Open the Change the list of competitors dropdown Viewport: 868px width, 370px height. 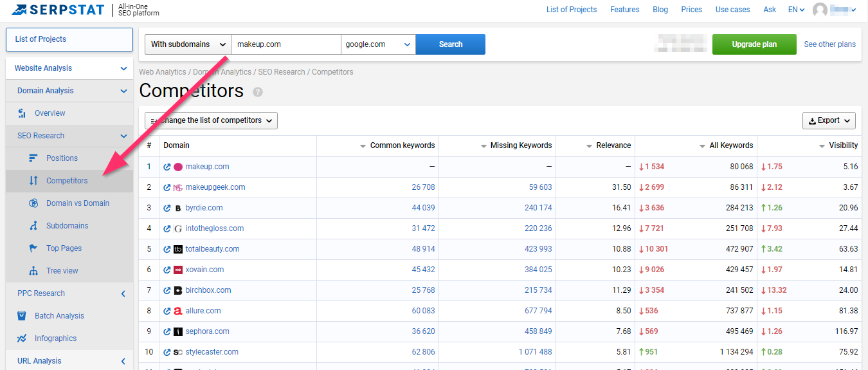pyautogui.click(x=211, y=120)
